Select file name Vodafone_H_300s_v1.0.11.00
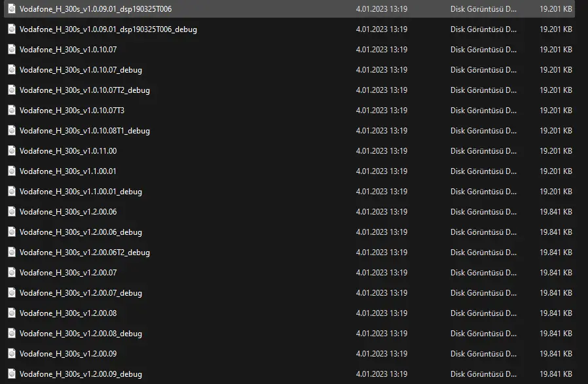This screenshot has width=588, height=384. click(68, 150)
